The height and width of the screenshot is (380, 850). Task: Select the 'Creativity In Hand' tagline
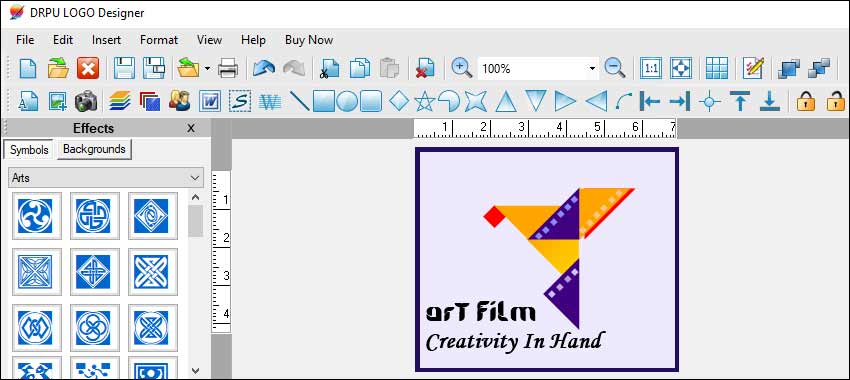(x=513, y=342)
